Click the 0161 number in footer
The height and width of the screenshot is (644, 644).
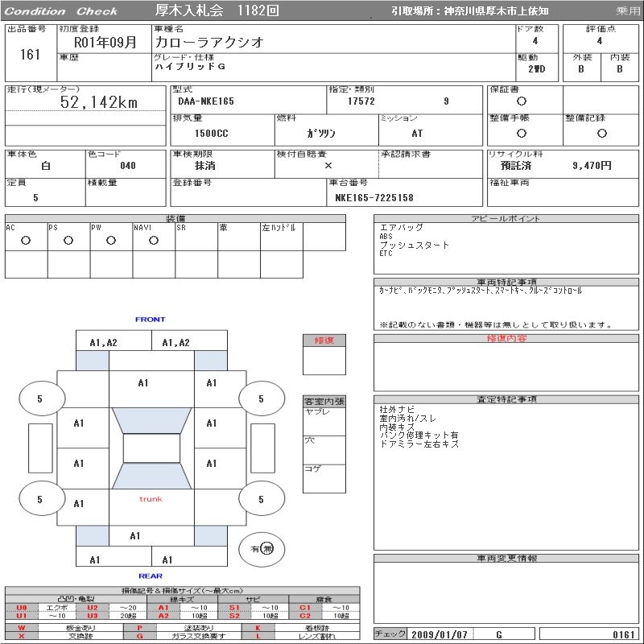point(624,634)
